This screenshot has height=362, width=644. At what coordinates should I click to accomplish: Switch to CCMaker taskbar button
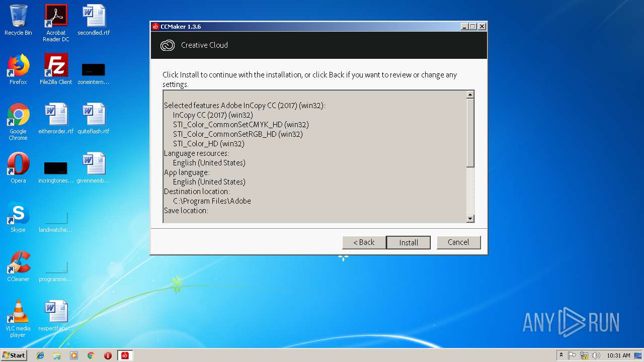coord(125,355)
